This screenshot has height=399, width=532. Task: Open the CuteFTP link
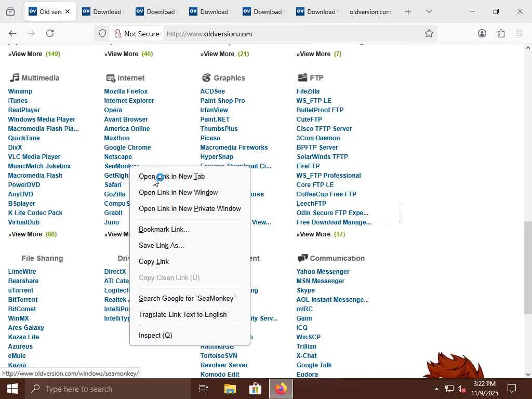(x=309, y=119)
